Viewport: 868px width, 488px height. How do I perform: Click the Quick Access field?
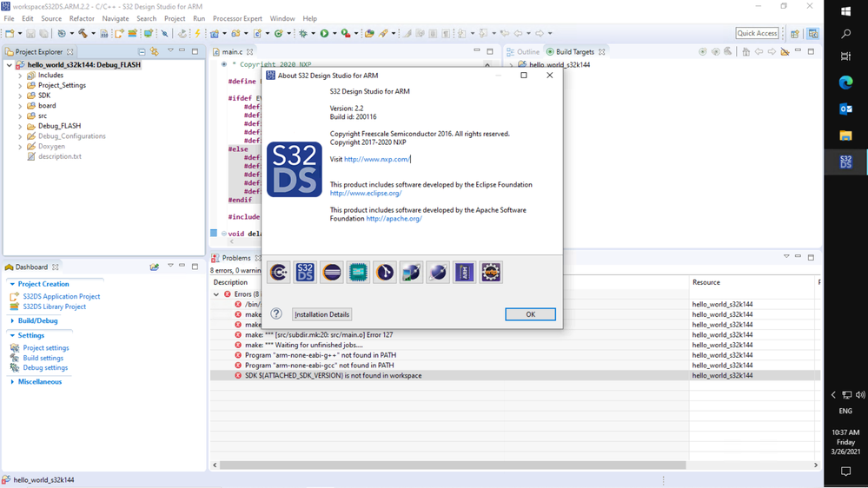757,33
